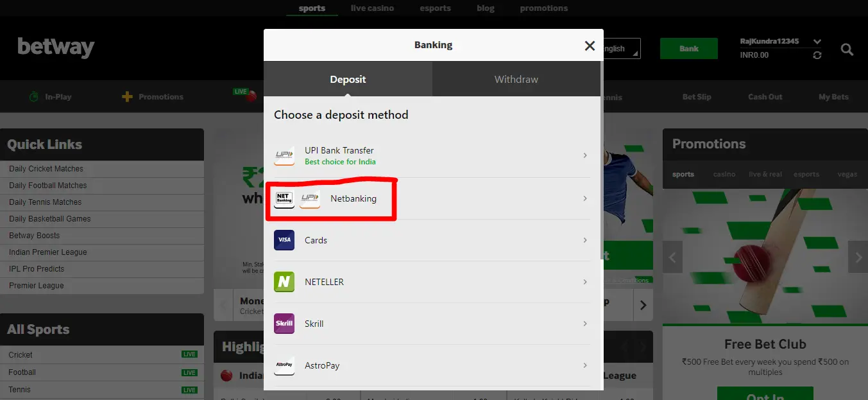Open the promotions top menu
Viewport: 868px width, 400px height.
(543, 8)
